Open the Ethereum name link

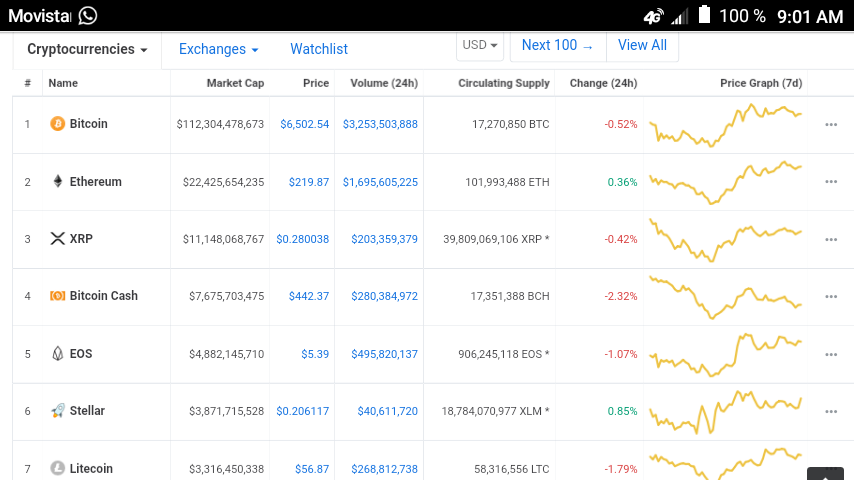[x=95, y=181]
